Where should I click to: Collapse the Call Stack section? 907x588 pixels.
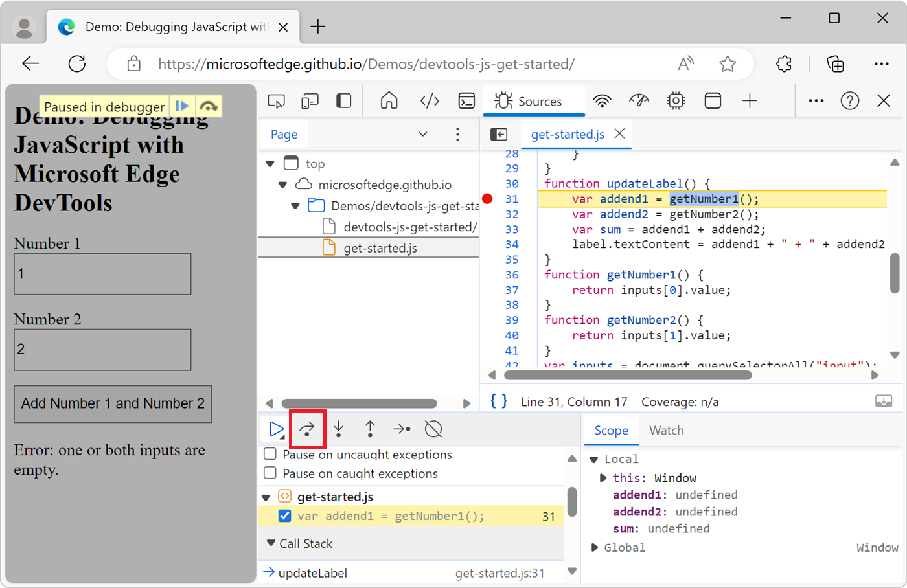(x=271, y=543)
